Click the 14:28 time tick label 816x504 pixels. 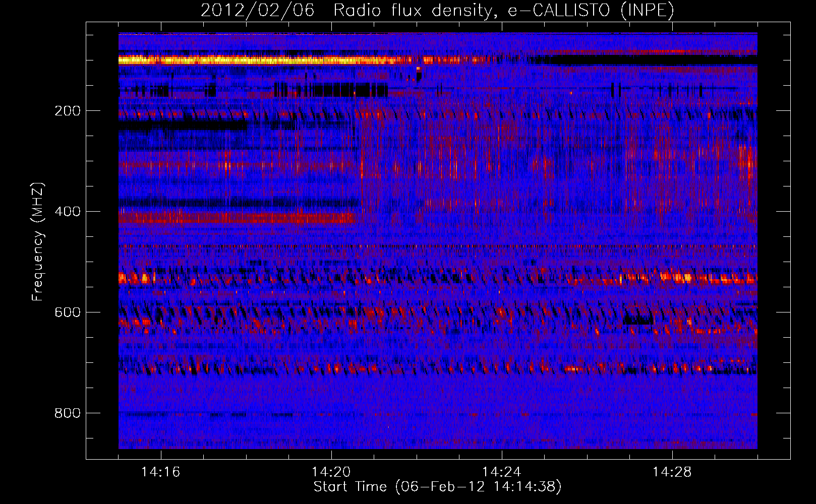tap(672, 472)
